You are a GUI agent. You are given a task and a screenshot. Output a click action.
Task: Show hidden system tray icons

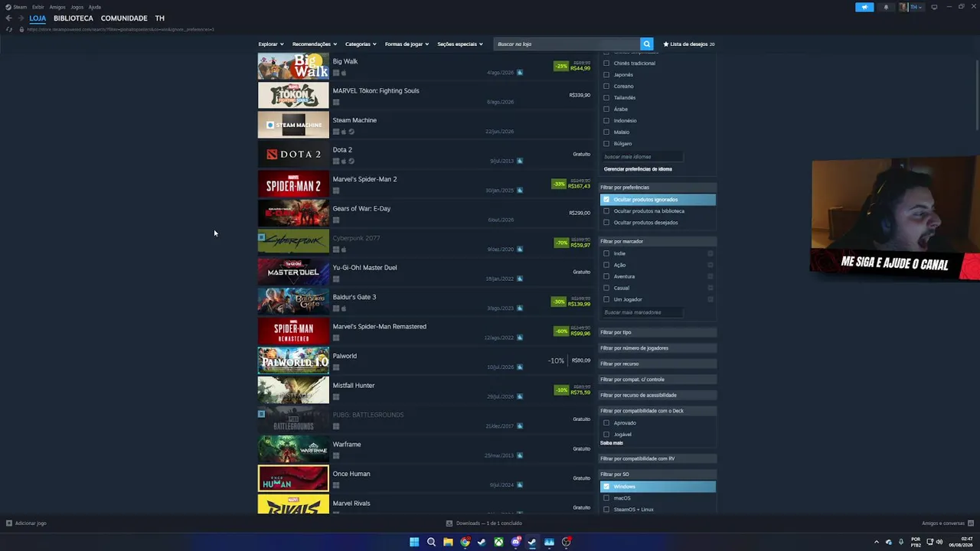[877, 542]
